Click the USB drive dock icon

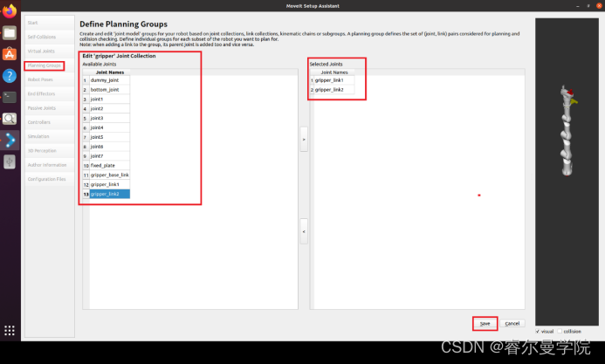coord(10,162)
